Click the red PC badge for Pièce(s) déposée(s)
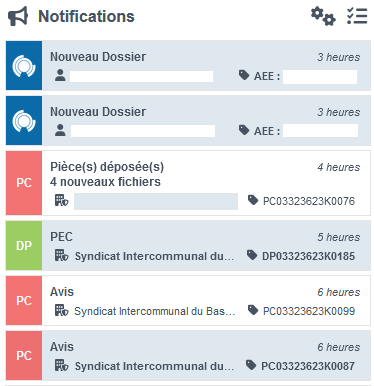The height and width of the screenshot is (386, 374). 24,183
